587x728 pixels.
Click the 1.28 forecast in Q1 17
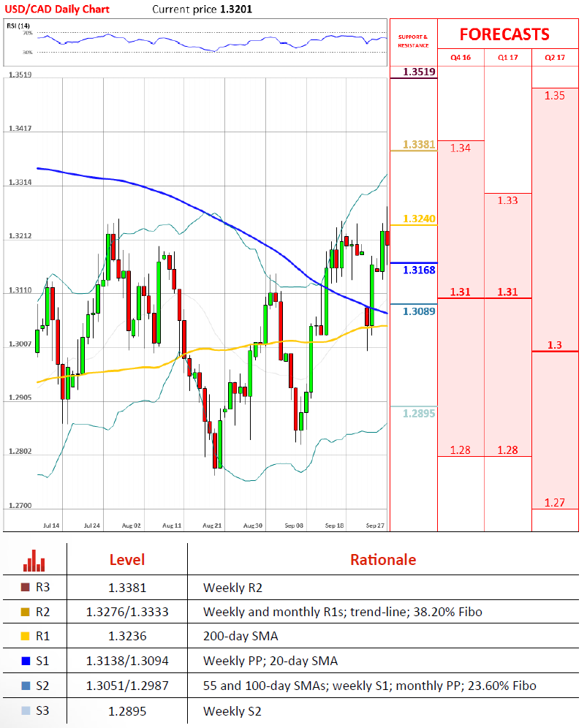point(507,450)
